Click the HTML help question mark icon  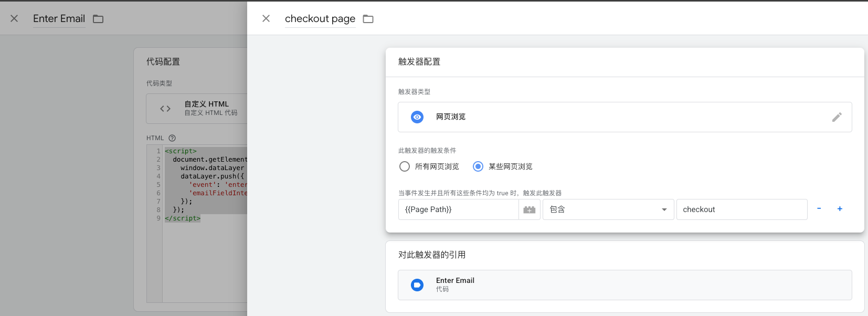[172, 138]
